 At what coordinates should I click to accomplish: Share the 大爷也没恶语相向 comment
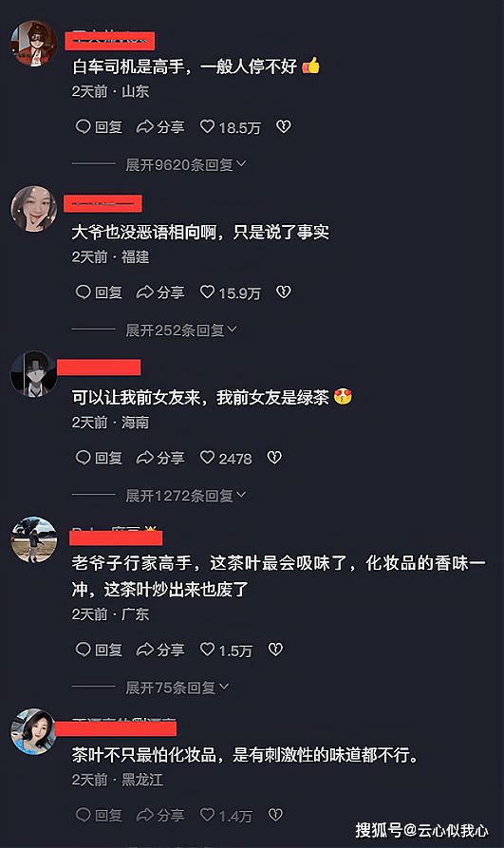[160, 292]
